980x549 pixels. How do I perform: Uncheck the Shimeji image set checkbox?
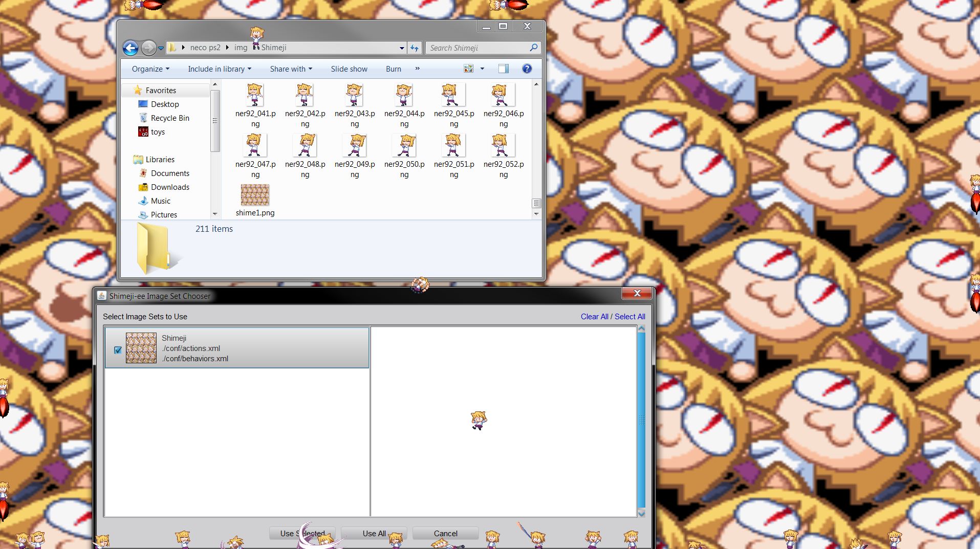118,350
